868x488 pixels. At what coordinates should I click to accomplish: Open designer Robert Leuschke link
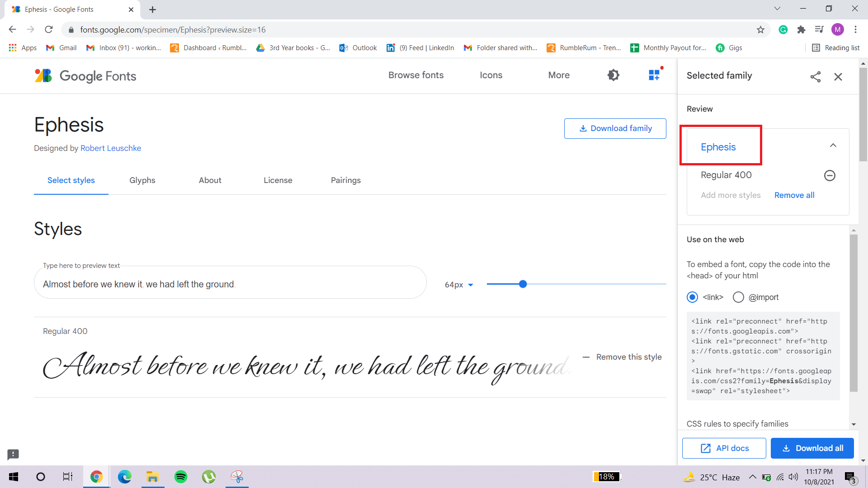[x=111, y=148]
